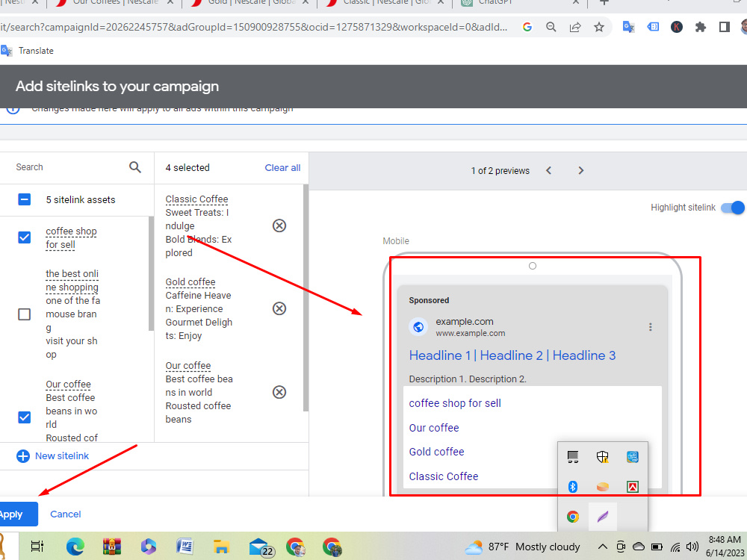Click Clear all selected sitelinks
The height and width of the screenshot is (560, 747).
[x=282, y=167]
